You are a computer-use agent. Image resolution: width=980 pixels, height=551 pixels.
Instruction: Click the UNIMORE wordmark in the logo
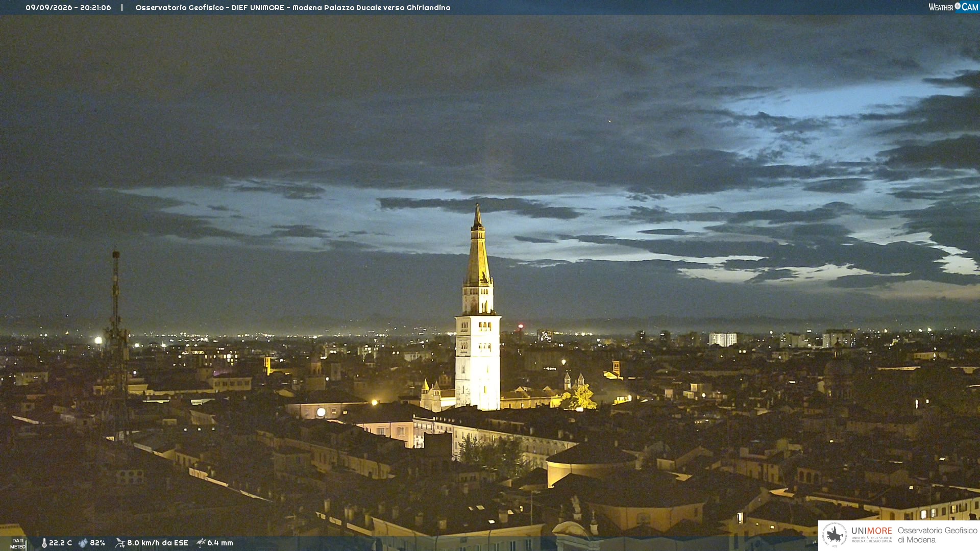872,531
